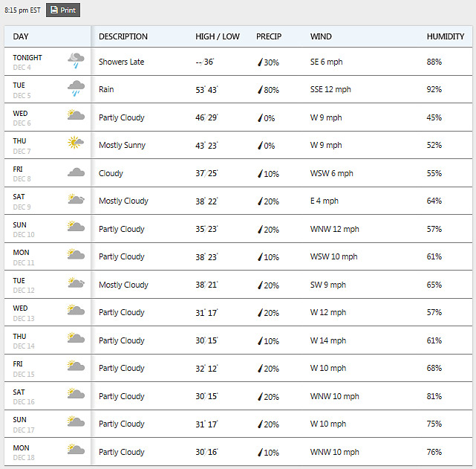Click the Cloudy description for Dec 8
This screenshot has height=469, width=476.
(111, 173)
